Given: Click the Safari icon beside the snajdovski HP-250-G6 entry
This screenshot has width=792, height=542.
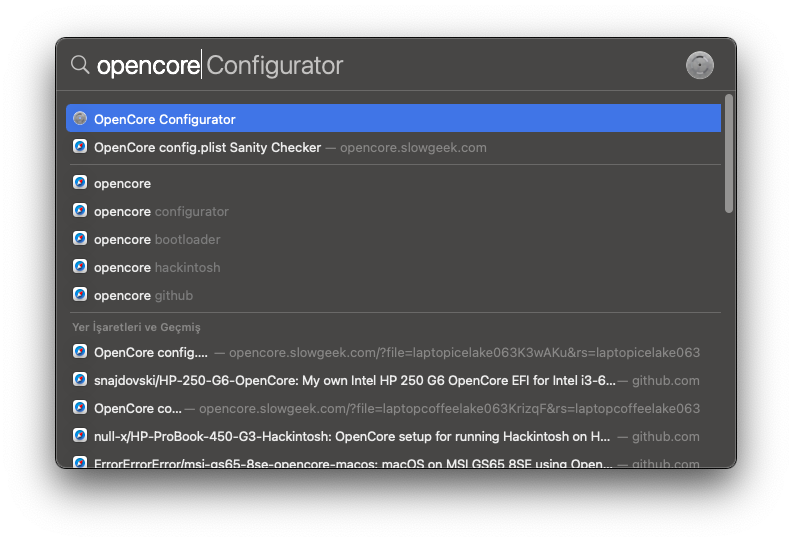Looking at the screenshot, I should click(x=80, y=379).
